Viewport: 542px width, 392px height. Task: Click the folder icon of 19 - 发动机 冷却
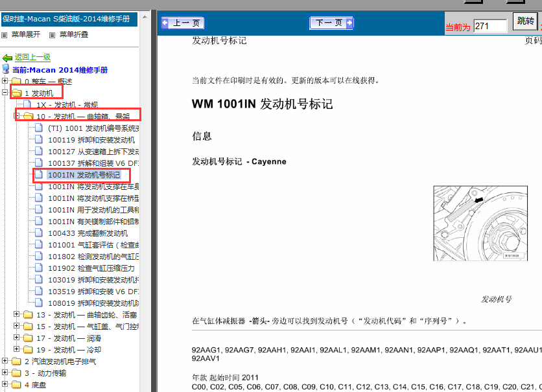tap(28, 349)
